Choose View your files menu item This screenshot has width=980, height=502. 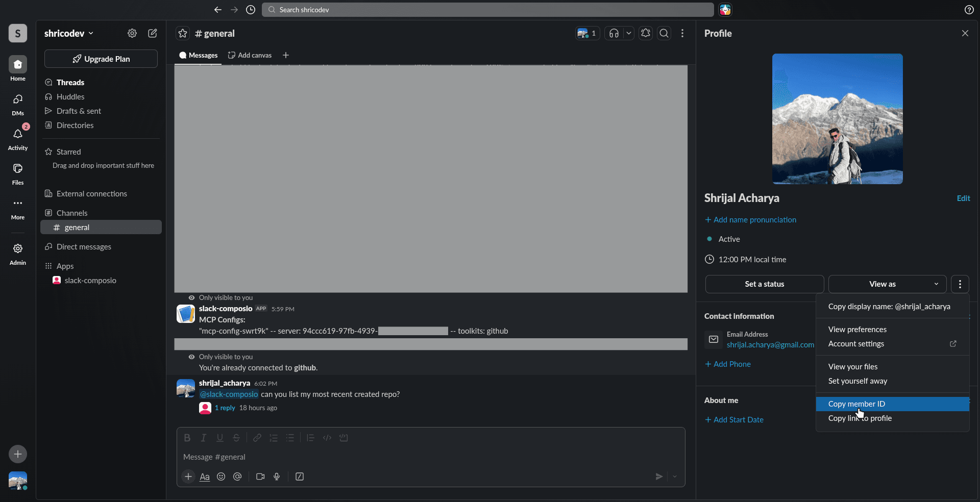(893, 367)
